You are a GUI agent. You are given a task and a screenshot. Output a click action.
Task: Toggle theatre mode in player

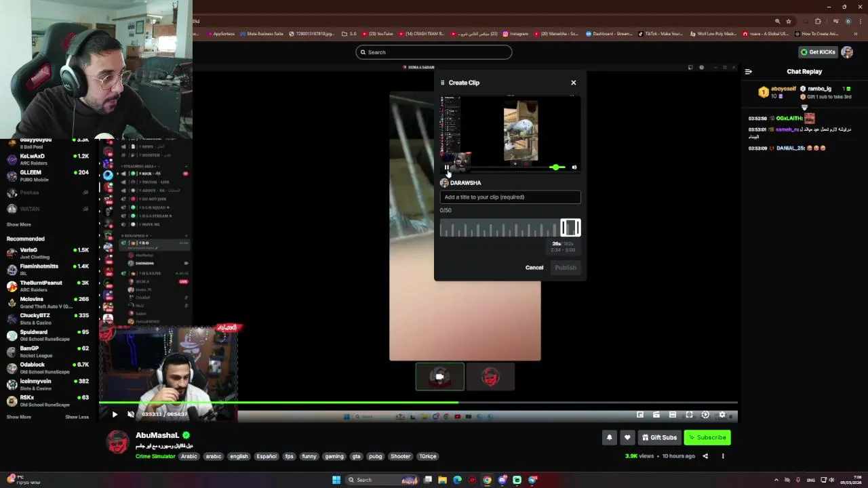[x=672, y=415]
